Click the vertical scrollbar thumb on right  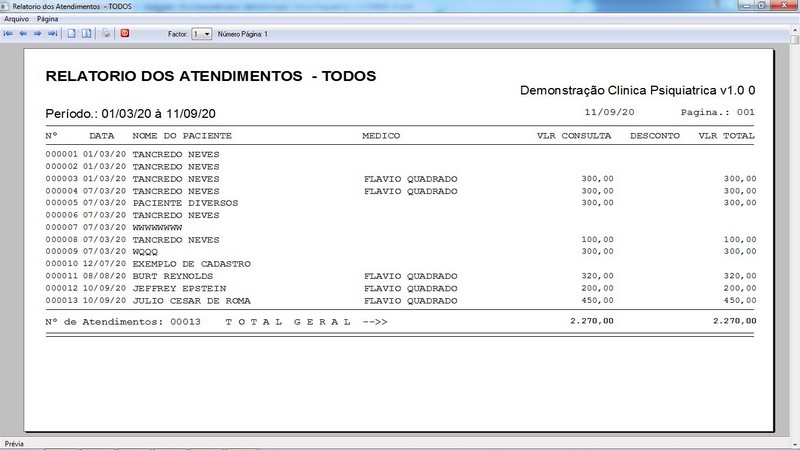795,39
